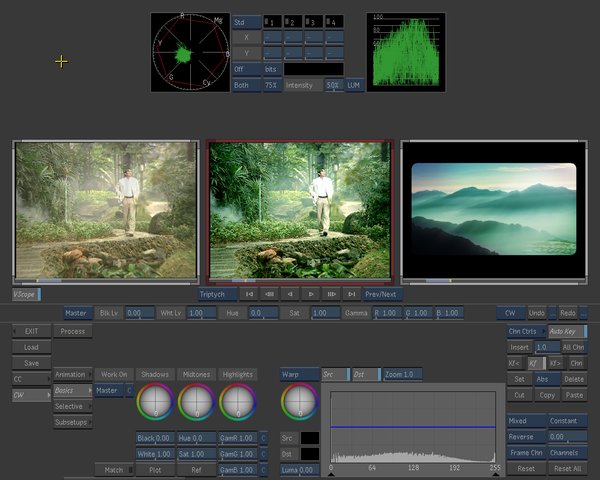Screen dimensions: 600x480
Task: Jump to the last frame button
Action: (x=351, y=294)
